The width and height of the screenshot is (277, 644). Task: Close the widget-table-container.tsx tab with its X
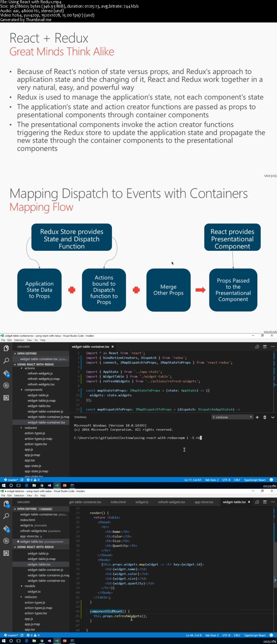click(113, 346)
